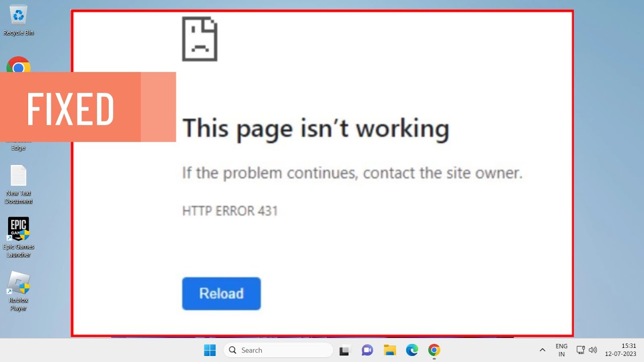Viewport: 644px width, 362px height.
Task: Click the blue Reload button
Action: click(x=221, y=294)
